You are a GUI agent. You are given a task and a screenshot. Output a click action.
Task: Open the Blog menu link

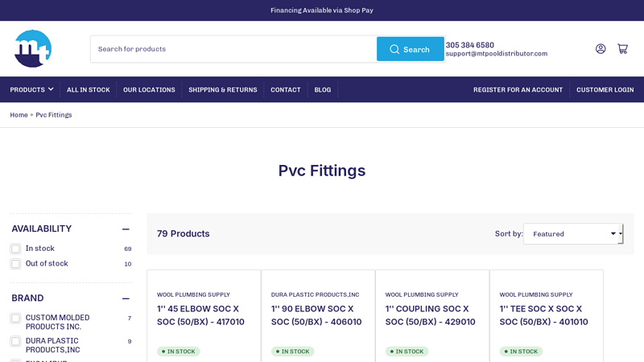coord(322,90)
